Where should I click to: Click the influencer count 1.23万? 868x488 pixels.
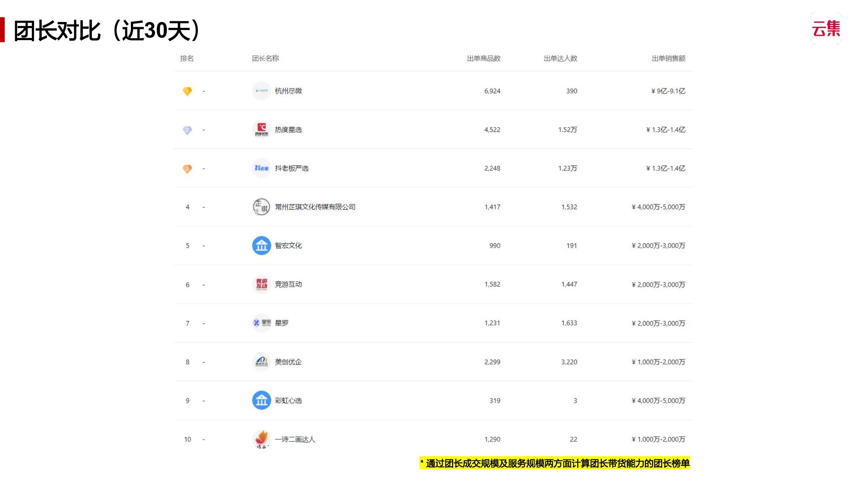tap(568, 168)
